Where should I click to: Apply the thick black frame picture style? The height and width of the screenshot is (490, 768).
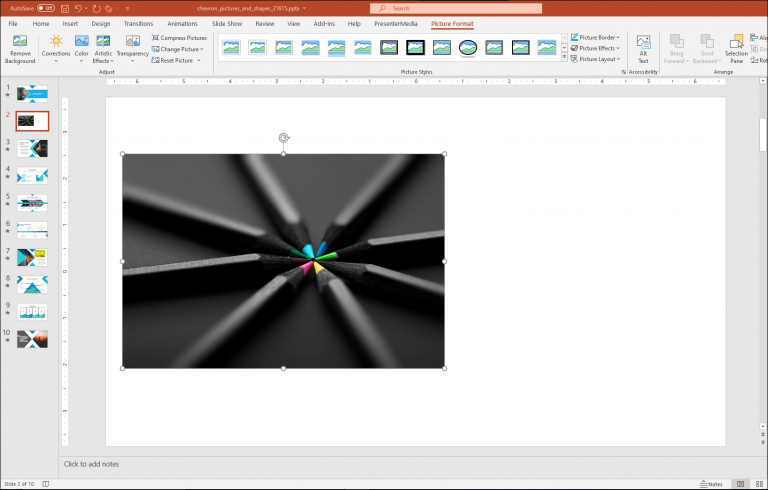point(415,48)
